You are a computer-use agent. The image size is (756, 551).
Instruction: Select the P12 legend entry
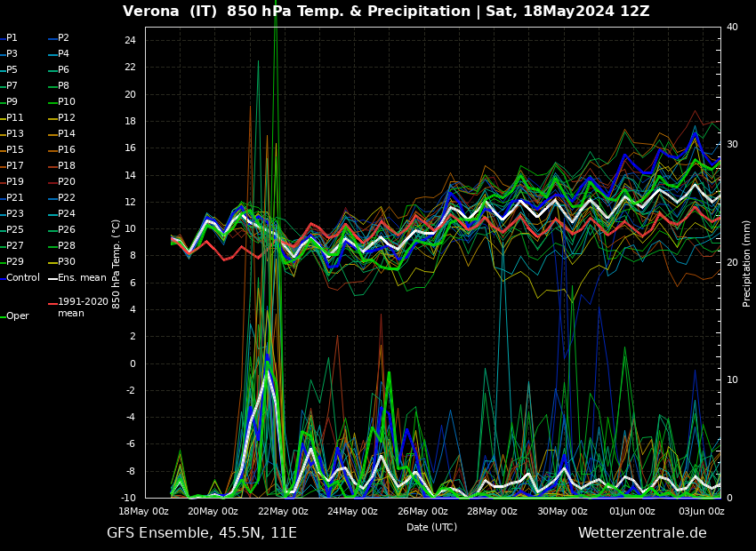click(61, 117)
